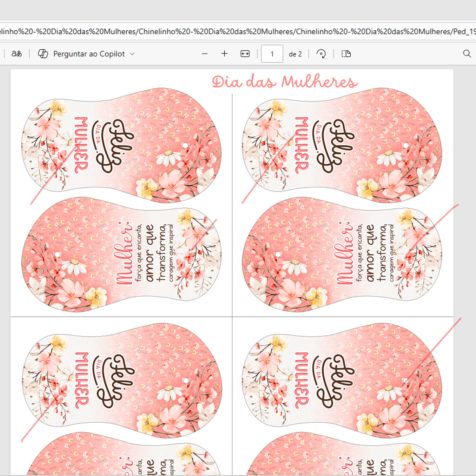Zoom out with the minus icon
The image size is (476, 476).
pyautogui.click(x=205, y=54)
